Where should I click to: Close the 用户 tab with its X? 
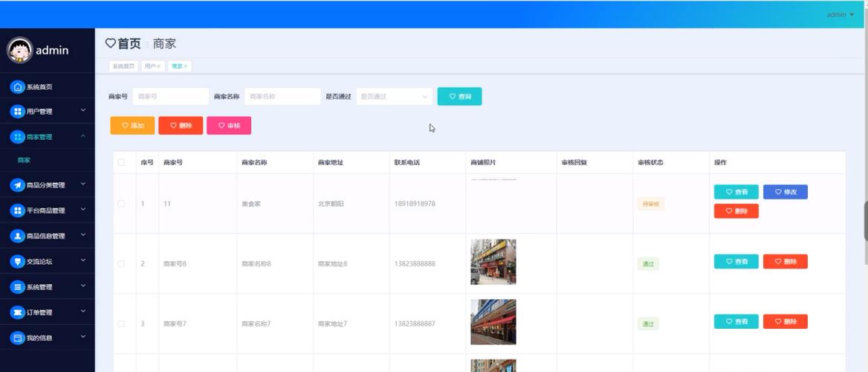pyautogui.click(x=159, y=66)
